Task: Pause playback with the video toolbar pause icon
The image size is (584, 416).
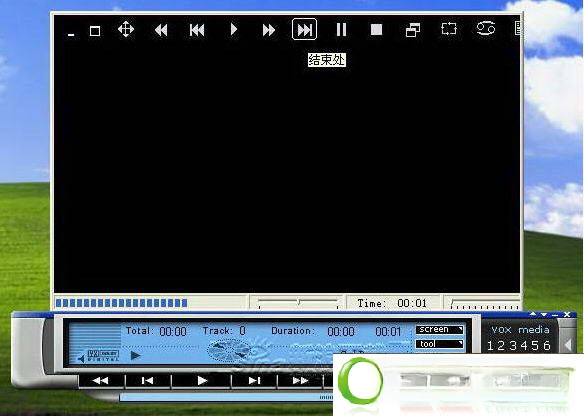Action: [341, 29]
